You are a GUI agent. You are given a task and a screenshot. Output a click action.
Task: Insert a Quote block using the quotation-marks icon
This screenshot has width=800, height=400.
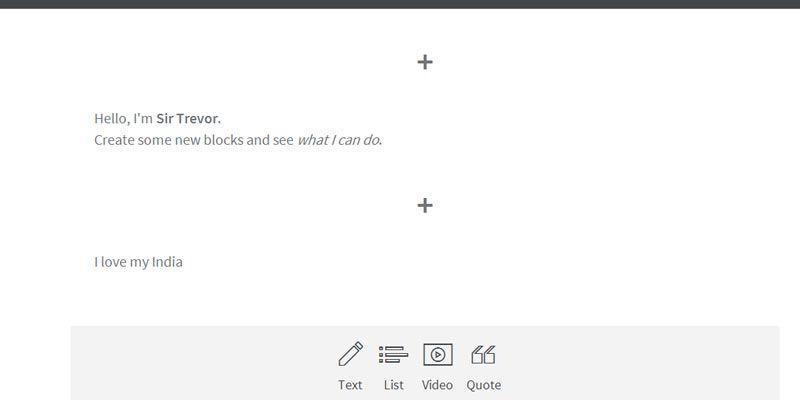pos(483,354)
